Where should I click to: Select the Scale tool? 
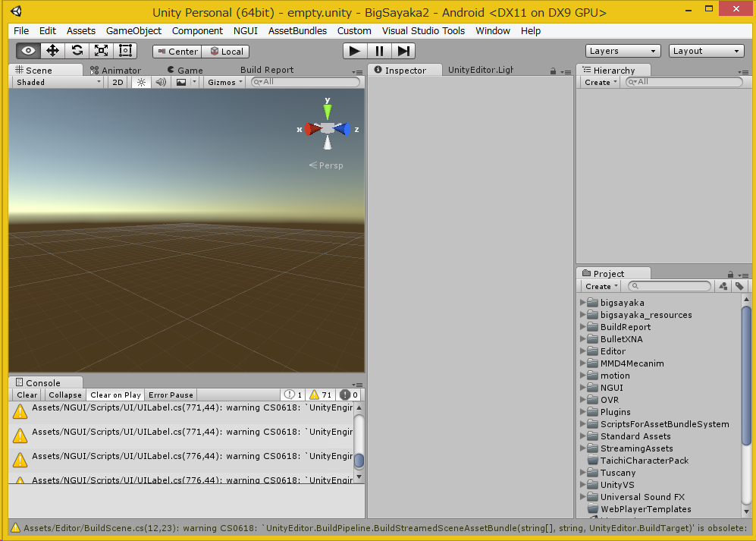(x=102, y=51)
